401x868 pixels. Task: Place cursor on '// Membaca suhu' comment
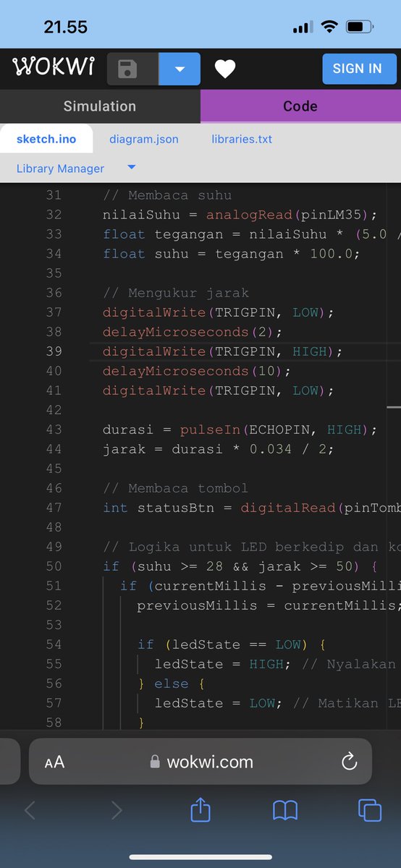pyautogui.click(x=167, y=195)
